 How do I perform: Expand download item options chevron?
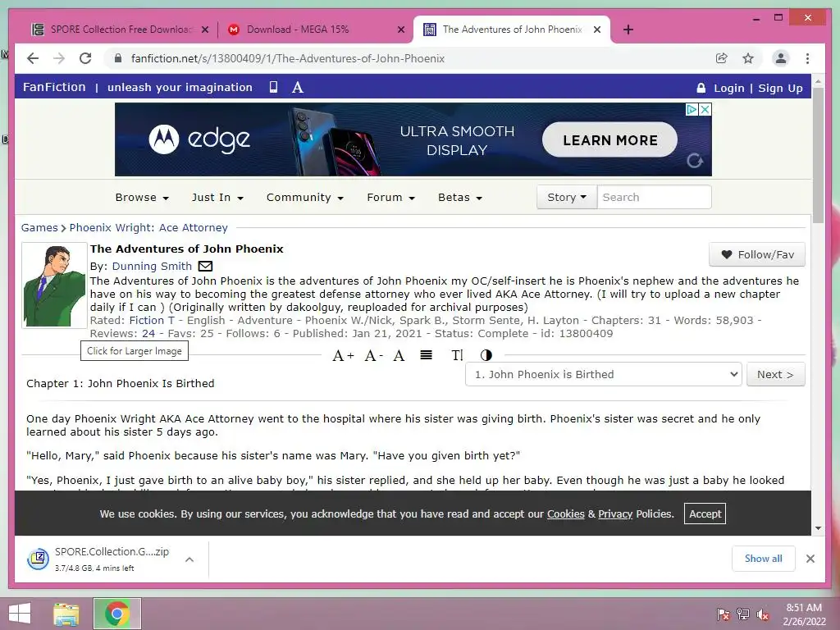click(x=189, y=559)
